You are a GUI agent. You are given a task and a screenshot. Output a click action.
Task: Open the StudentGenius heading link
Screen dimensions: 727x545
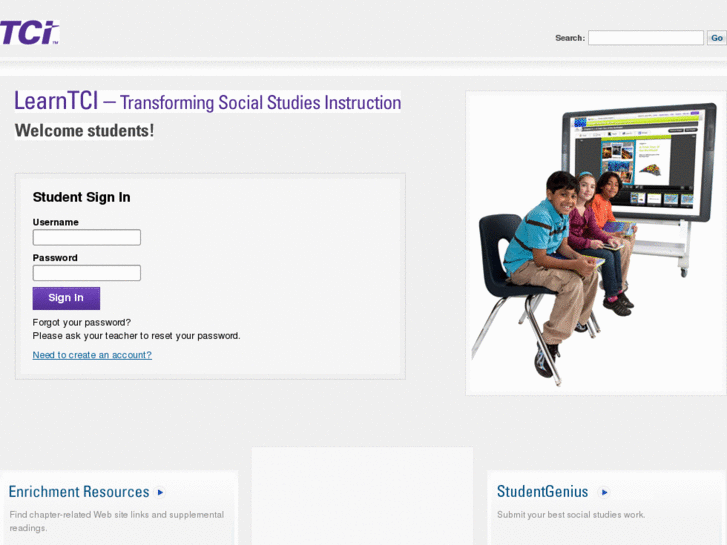[x=542, y=491]
